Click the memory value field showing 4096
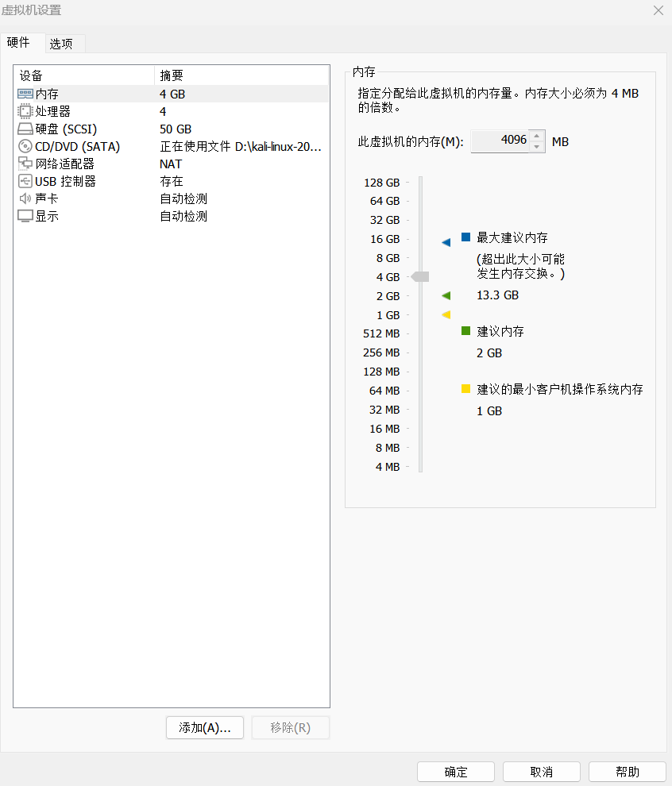672x786 pixels. click(x=500, y=141)
